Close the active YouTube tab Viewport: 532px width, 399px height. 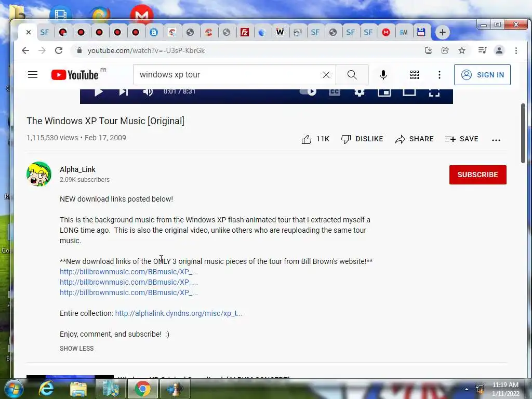click(x=29, y=32)
